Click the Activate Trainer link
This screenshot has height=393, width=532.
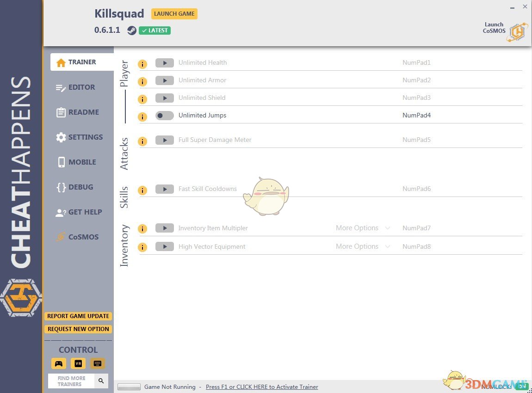point(262,387)
